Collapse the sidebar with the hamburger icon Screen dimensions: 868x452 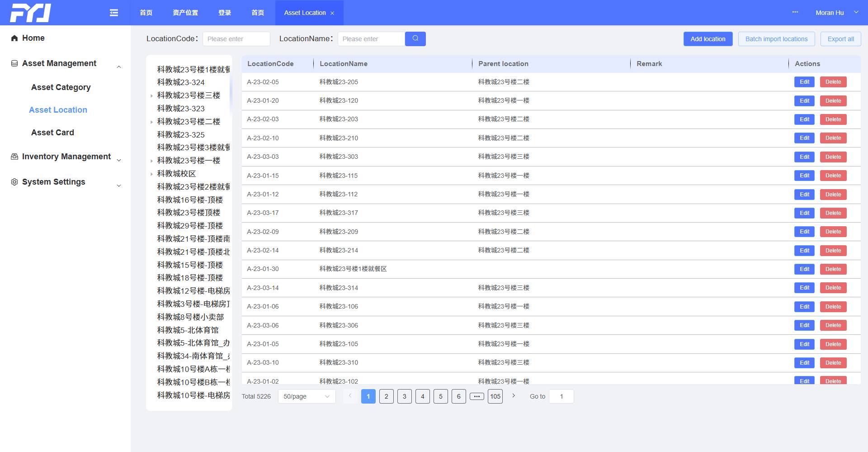tap(113, 12)
